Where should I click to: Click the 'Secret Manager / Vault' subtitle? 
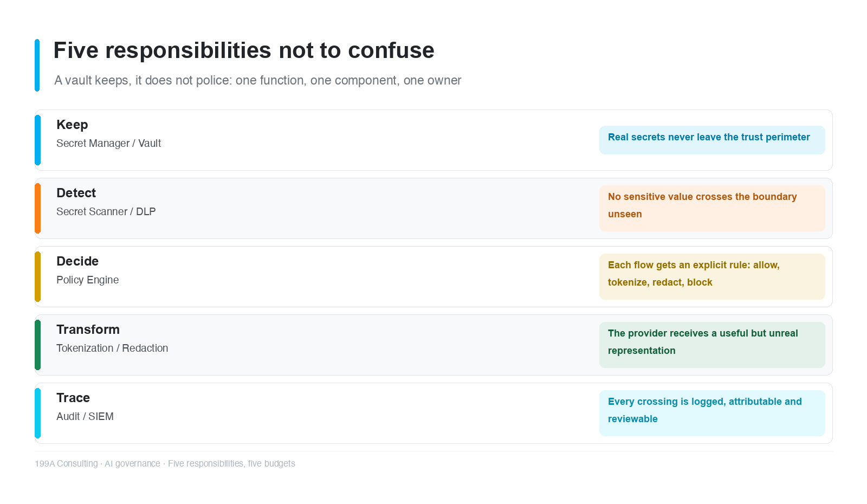(108, 143)
